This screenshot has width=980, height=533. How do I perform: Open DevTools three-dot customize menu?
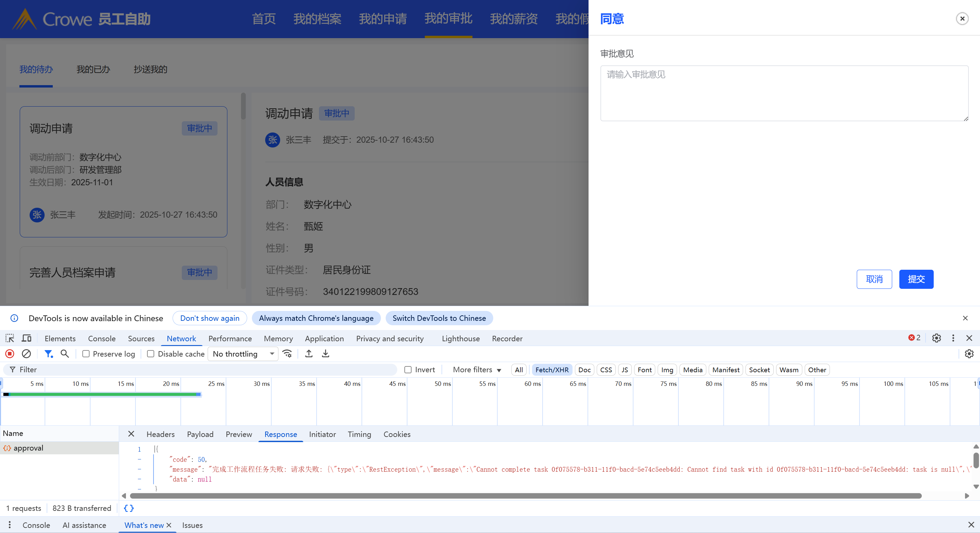953,338
